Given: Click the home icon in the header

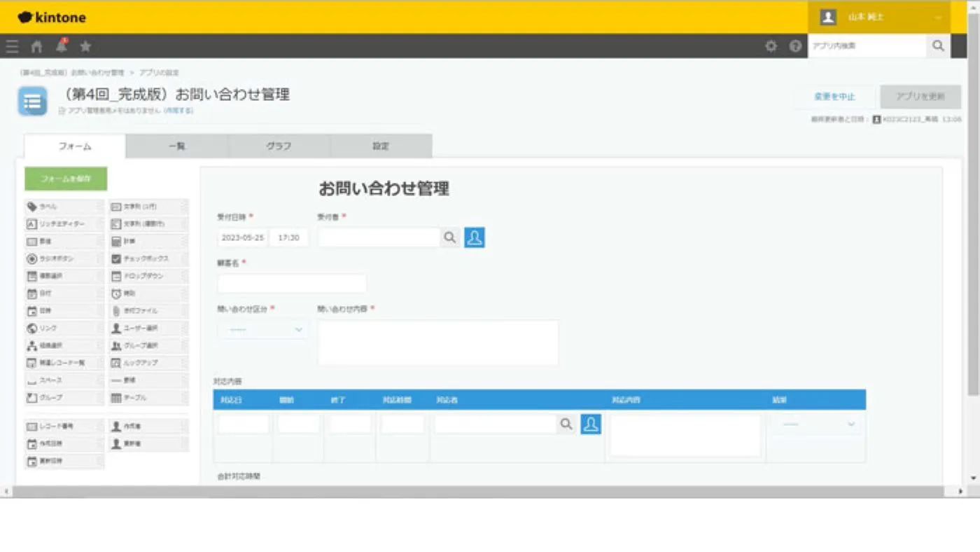Looking at the screenshot, I should click(x=36, y=46).
